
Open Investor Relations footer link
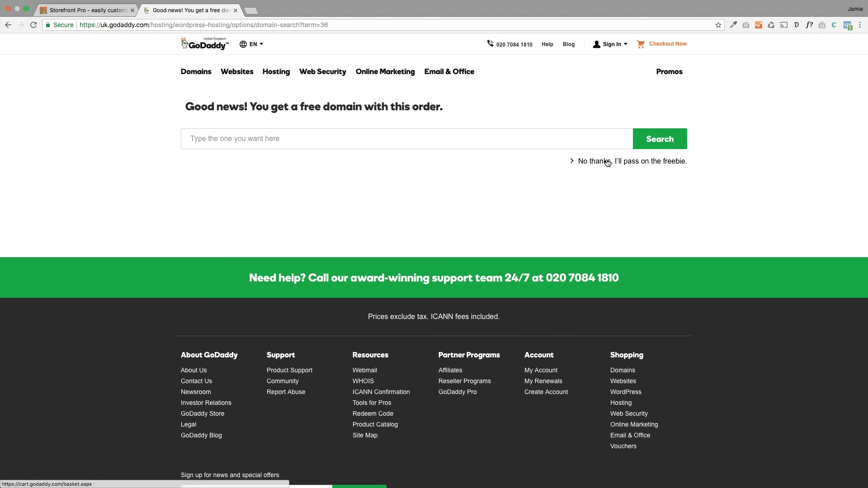click(206, 403)
